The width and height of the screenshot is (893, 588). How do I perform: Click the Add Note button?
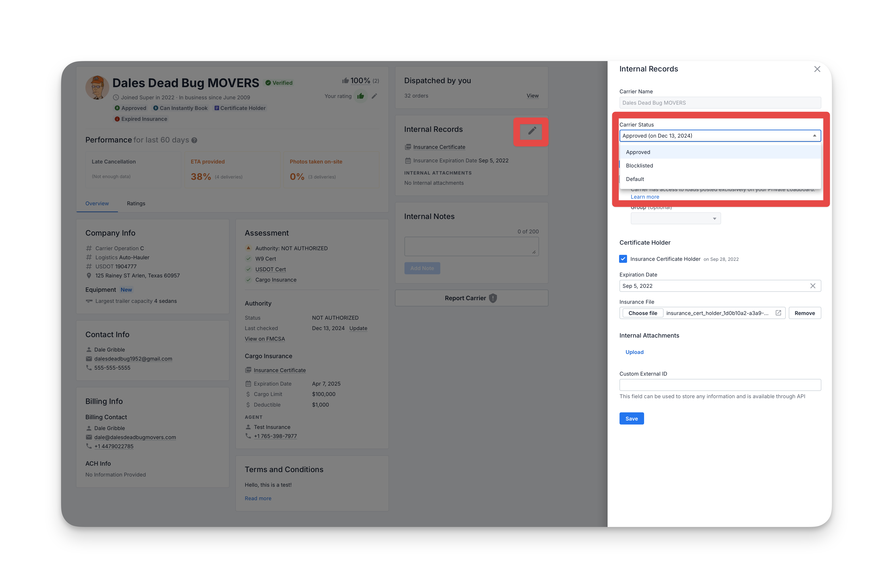click(422, 268)
